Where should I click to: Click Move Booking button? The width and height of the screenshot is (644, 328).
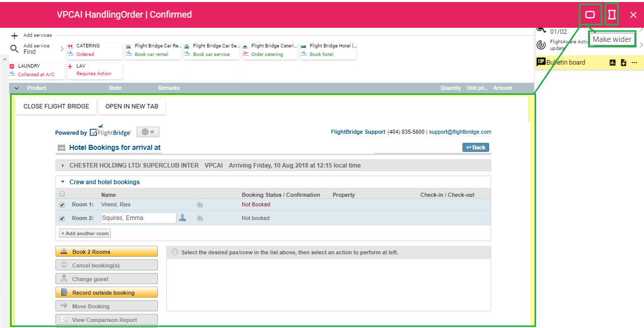click(106, 306)
